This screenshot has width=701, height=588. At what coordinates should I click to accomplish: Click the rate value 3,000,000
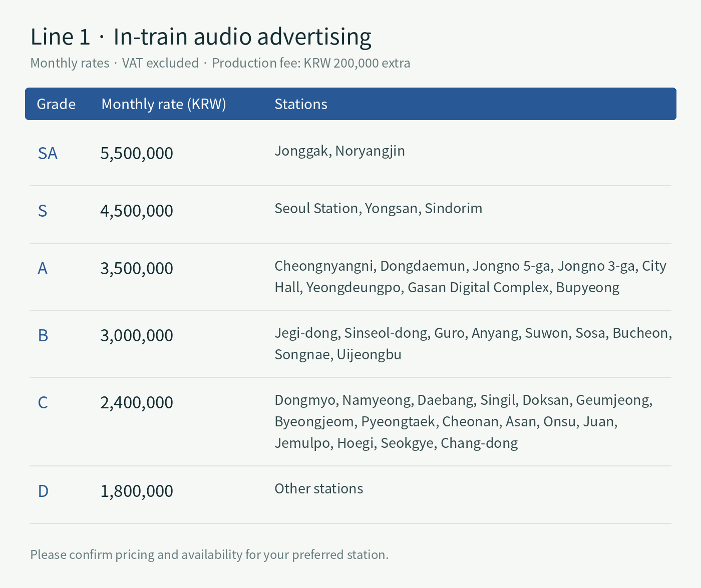(x=137, y=335)
